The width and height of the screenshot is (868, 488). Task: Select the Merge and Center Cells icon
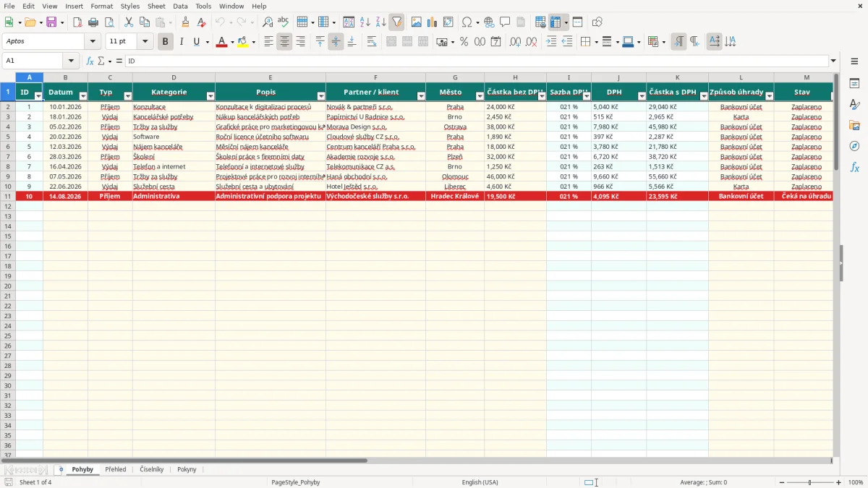click(391, 42)
